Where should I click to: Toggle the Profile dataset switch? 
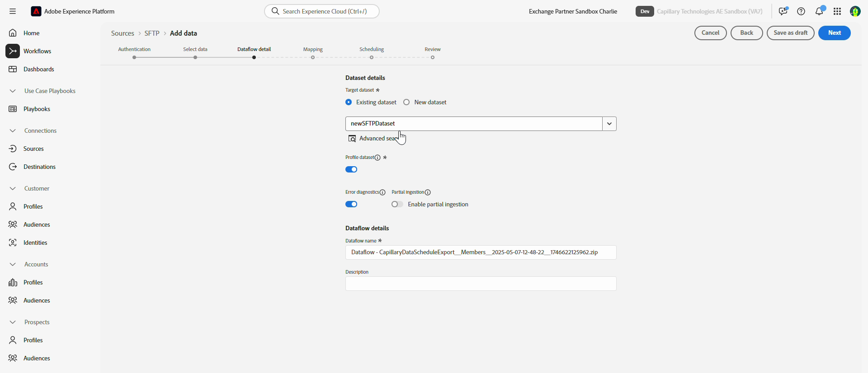click(x=351, y=170)
